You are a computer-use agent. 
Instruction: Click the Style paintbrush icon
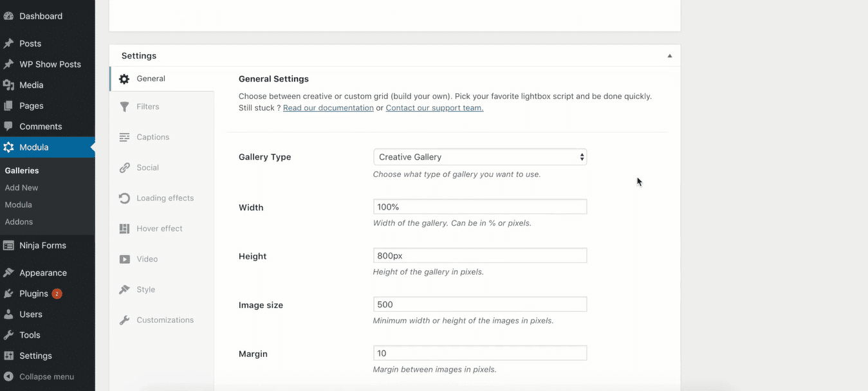[x=124, y=289]
